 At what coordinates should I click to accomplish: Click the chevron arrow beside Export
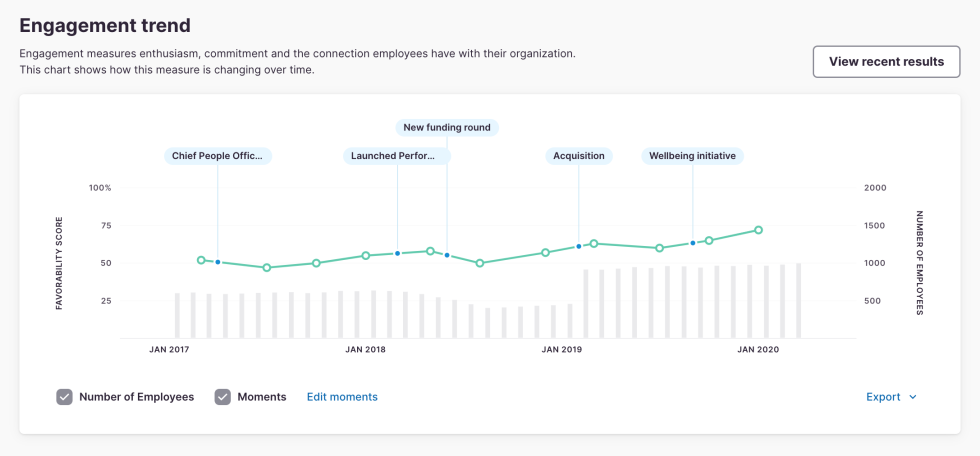click(912, 397)
